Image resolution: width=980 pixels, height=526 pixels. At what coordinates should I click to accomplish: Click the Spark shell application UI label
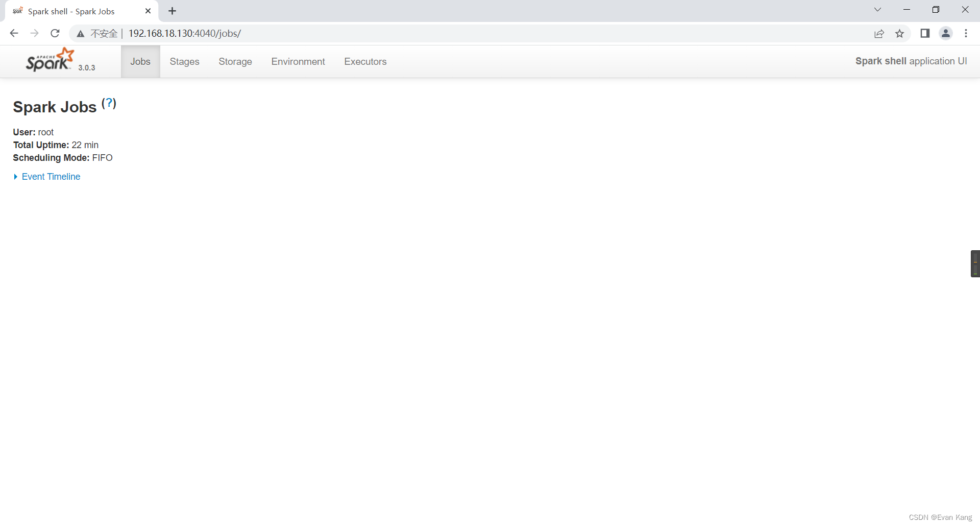(911, 61)
